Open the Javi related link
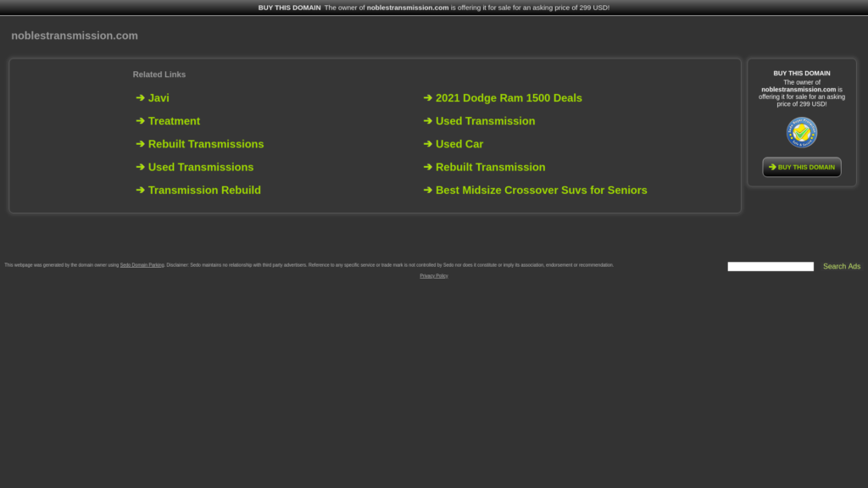This screenshot has width=868, height=488. pyautogui.click(x=159, y=98)
